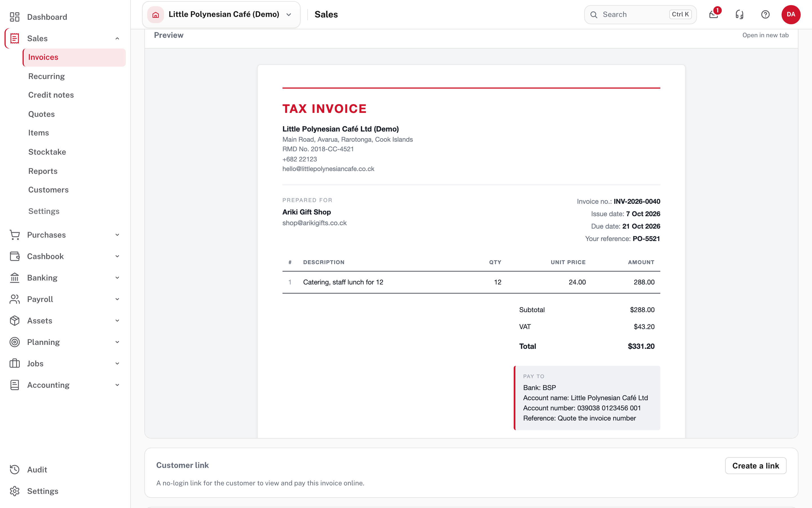Open the Little Polynesian Café company dropdown
812x508 pixels.
click(221, 14)
